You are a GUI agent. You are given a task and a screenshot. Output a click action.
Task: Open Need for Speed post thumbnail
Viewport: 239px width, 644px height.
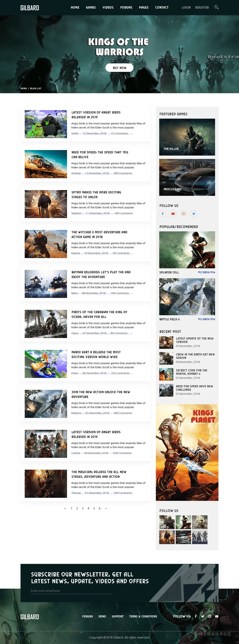(46, 164)
